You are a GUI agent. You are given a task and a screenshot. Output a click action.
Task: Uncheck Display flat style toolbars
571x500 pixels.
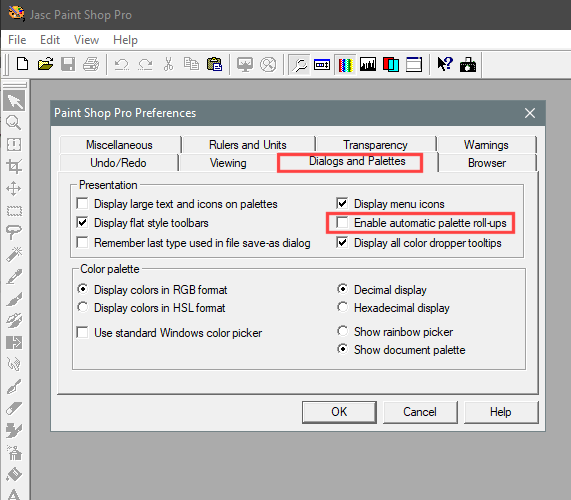point(83,222)
